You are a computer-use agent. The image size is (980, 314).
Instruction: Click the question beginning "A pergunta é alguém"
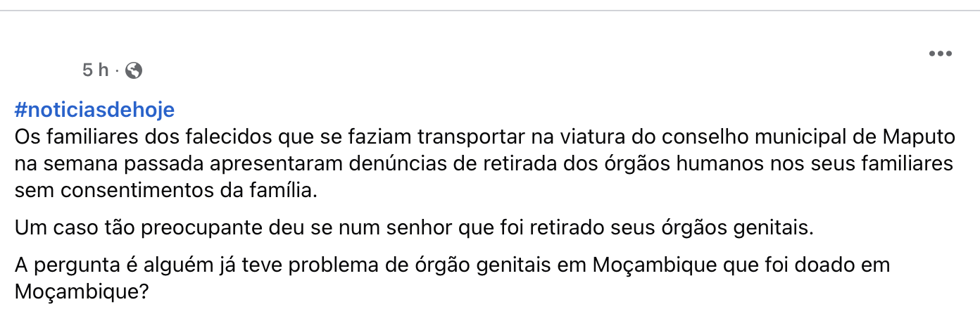(453, 265)
